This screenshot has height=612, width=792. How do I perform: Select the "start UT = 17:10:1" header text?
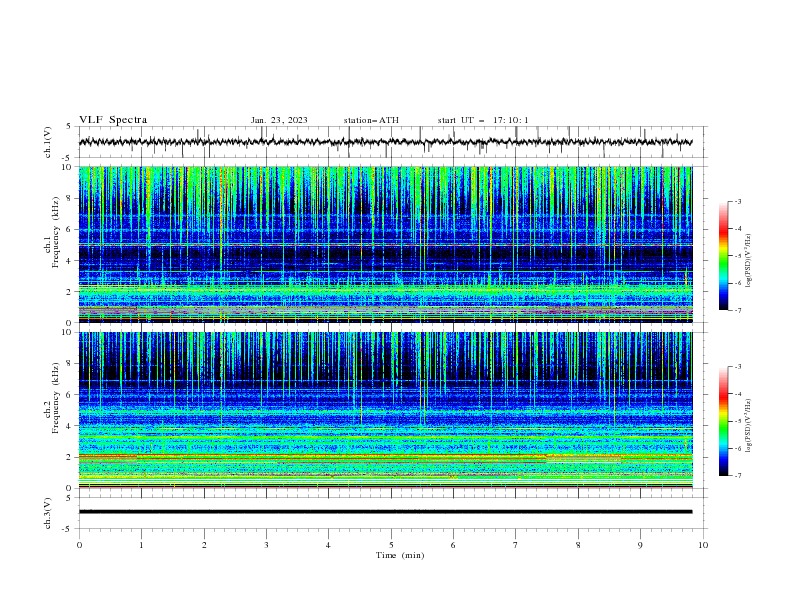click(483, 120)
